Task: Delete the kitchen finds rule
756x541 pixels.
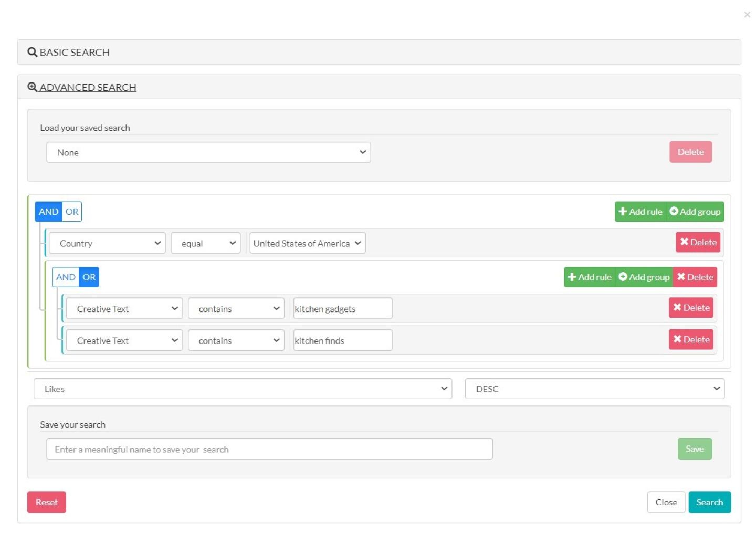Action: point(691,339)
